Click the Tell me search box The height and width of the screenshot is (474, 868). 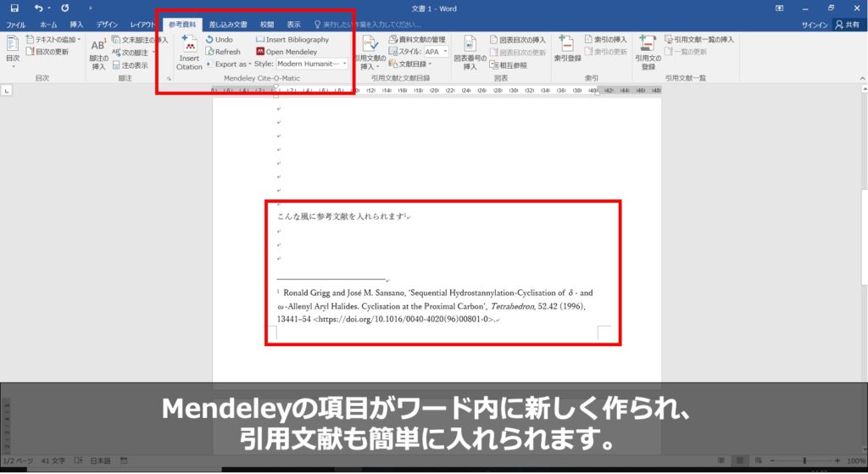pyautogui.click(x=368, y=25)
